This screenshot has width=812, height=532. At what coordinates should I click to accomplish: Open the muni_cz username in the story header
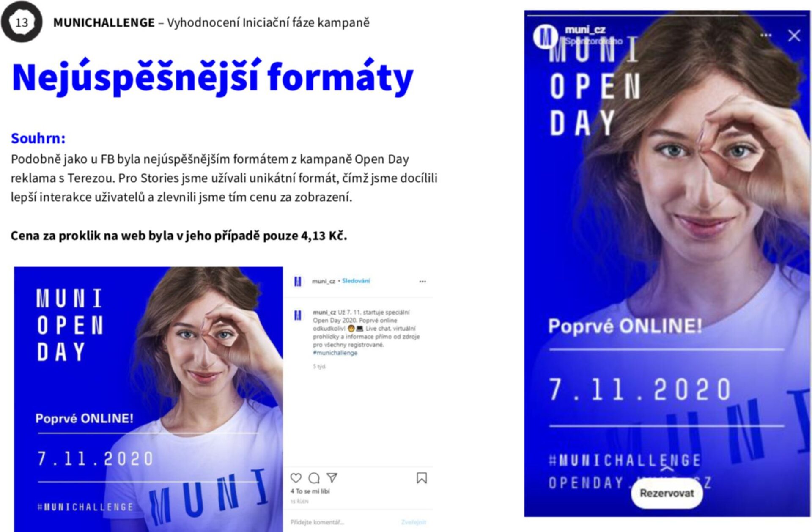click(585, 30)
